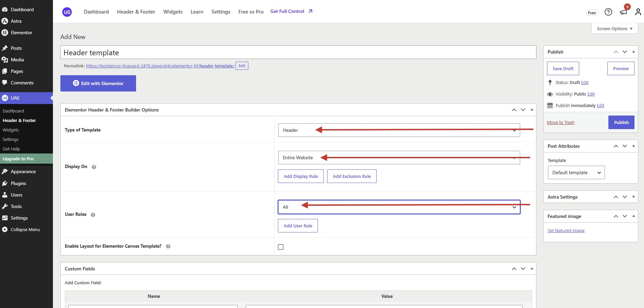Click the Display On help tooltip icon
The height and width of the screenshot is (308, 644).
click(94, 167)
